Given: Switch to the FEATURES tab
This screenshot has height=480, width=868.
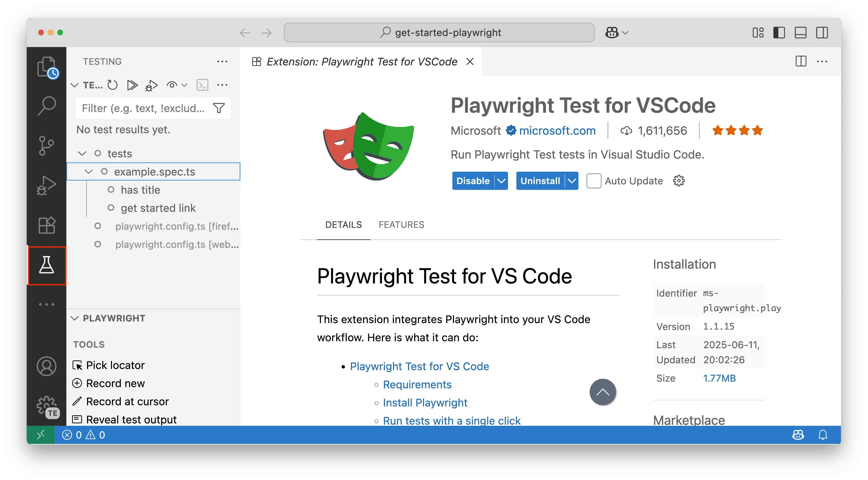Looking at the screenshot, I should [401, 224].
